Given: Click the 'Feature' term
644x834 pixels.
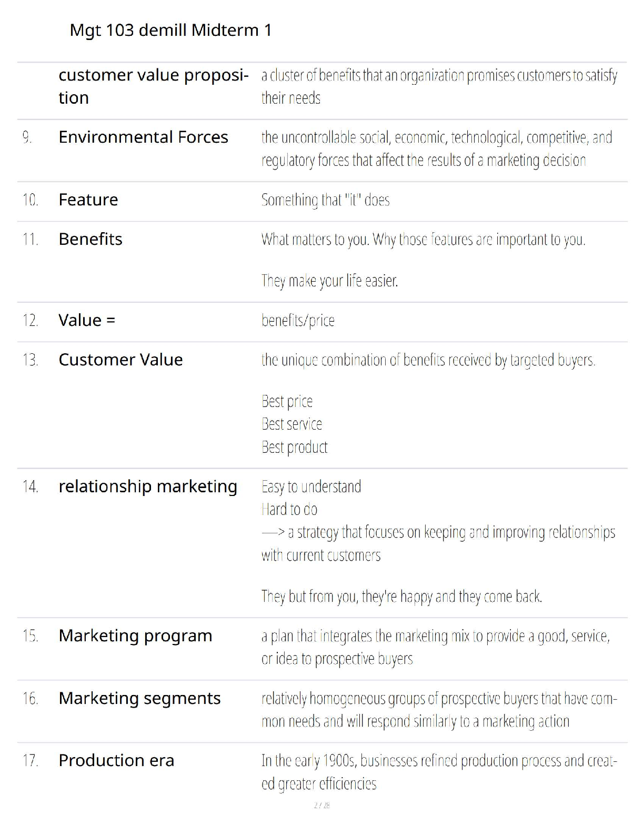Looking at the screenshot, I should pyautogui.click(x=88, y=200).
